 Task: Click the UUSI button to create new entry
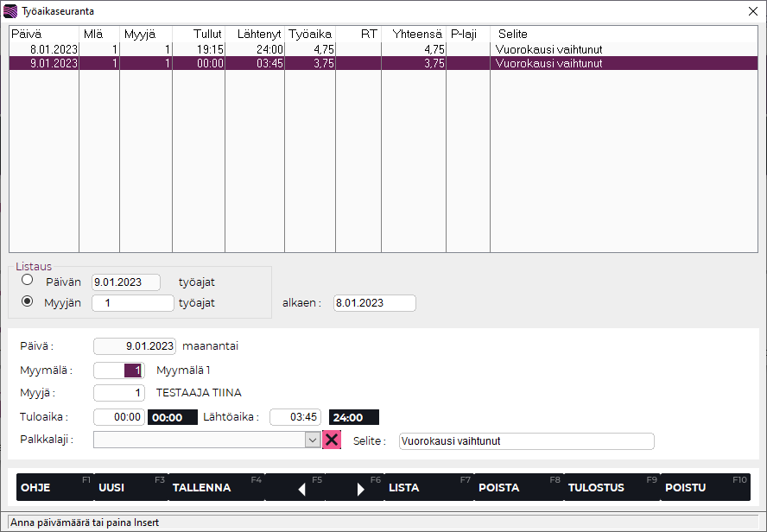[112, 487]
